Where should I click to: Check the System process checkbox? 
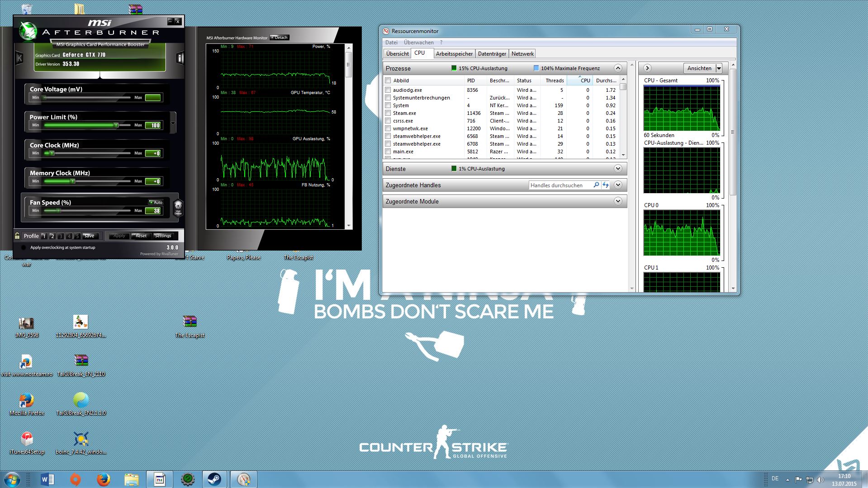(x=388, y=105)
